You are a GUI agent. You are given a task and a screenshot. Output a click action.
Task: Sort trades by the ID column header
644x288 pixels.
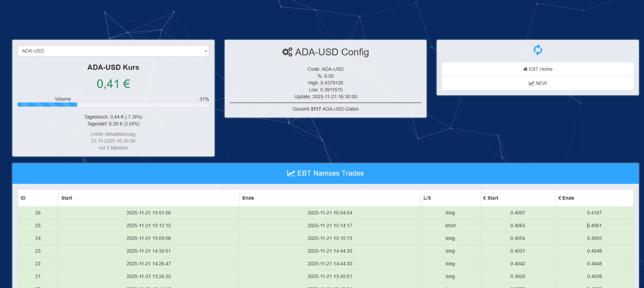(23, 198)
